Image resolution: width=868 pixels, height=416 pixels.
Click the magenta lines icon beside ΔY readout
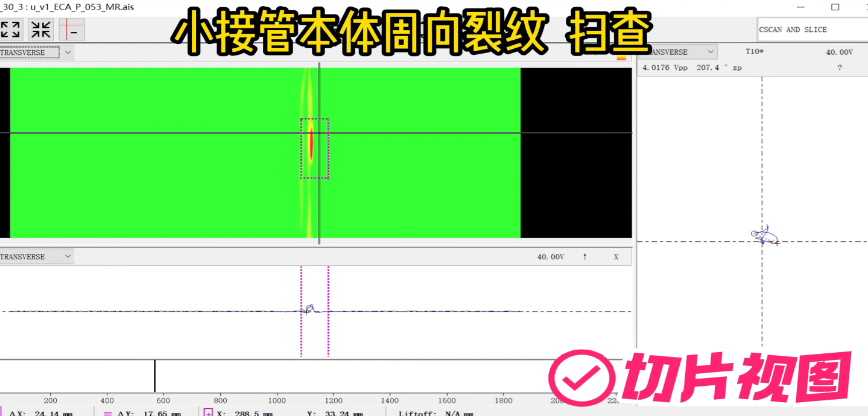click(107, 414)
